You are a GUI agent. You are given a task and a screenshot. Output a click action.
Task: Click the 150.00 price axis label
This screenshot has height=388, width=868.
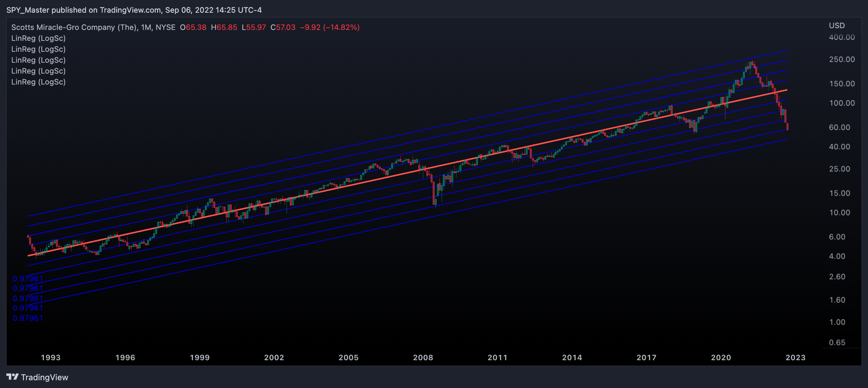842,84
